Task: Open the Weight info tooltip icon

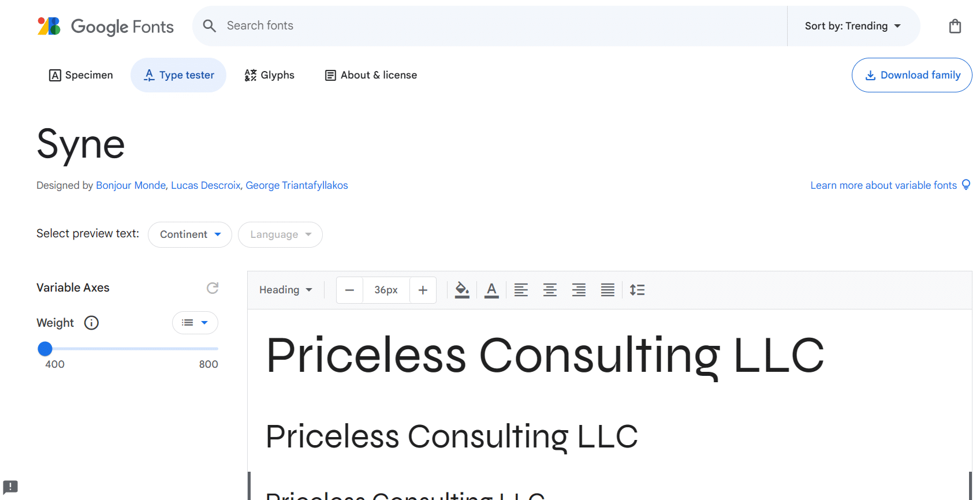Action: (x=91, y=323)
